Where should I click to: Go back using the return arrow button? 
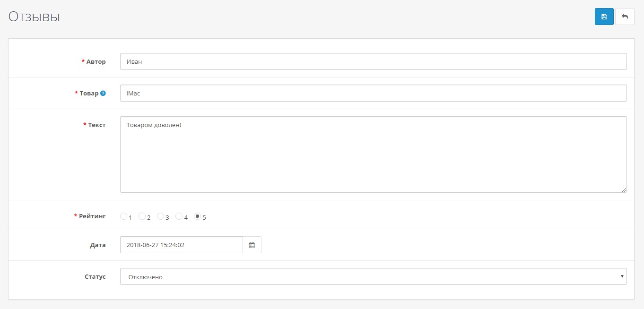[x=625, y=17]
